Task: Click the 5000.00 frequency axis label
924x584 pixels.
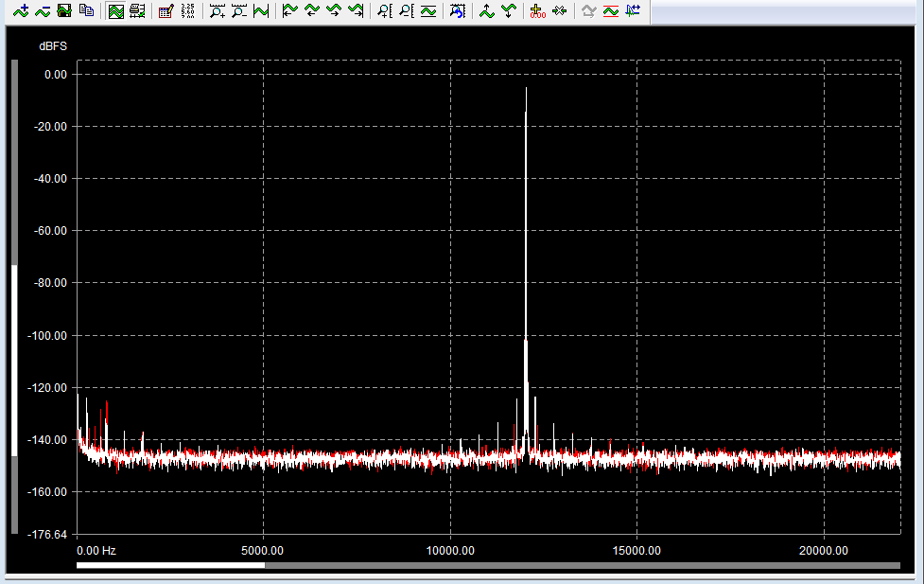Action: 262,550
